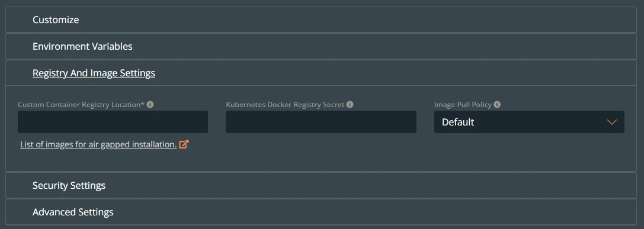Show info tooltip for Kubernetes Docker Registry Secret

pyautogui.click(x=350, y=105)
